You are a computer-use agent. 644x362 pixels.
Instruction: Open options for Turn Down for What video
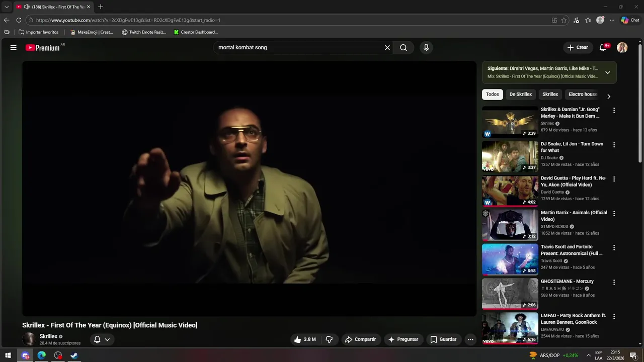[x=614, y=145]
